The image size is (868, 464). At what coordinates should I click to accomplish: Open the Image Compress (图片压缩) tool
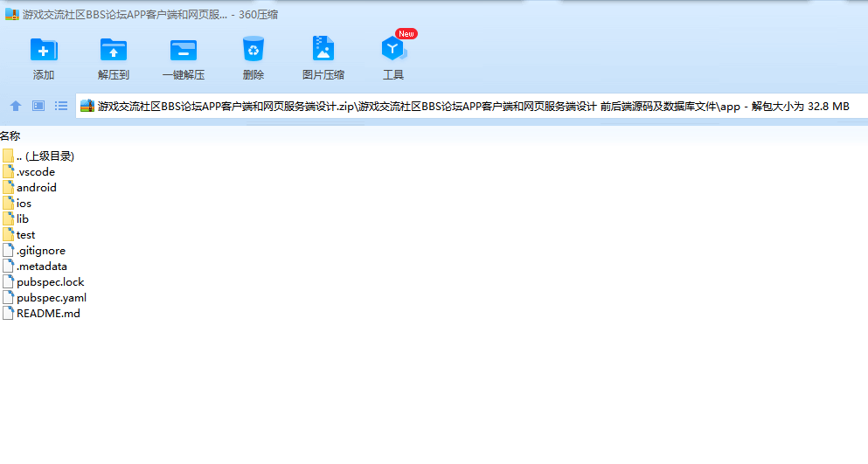tap(323, 49)
